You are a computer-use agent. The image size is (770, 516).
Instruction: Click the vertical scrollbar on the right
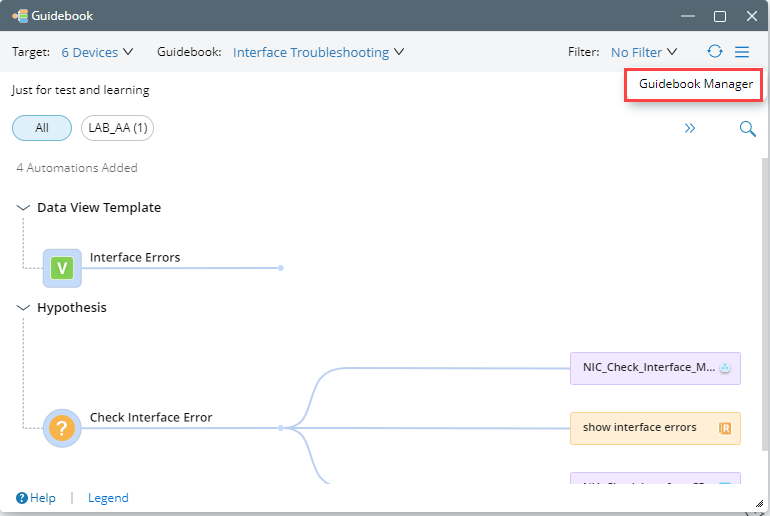coord(765,300)
